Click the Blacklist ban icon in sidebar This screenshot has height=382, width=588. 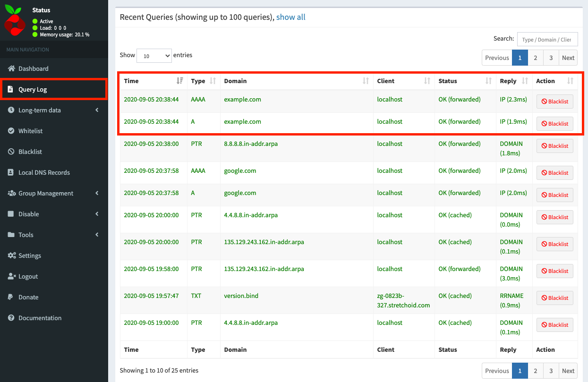pos(11,152)
